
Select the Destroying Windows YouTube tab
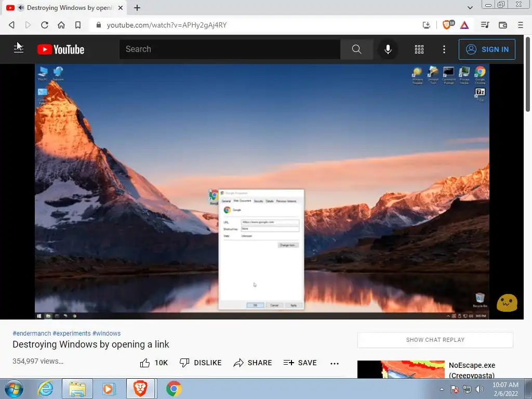pos(64,8)
